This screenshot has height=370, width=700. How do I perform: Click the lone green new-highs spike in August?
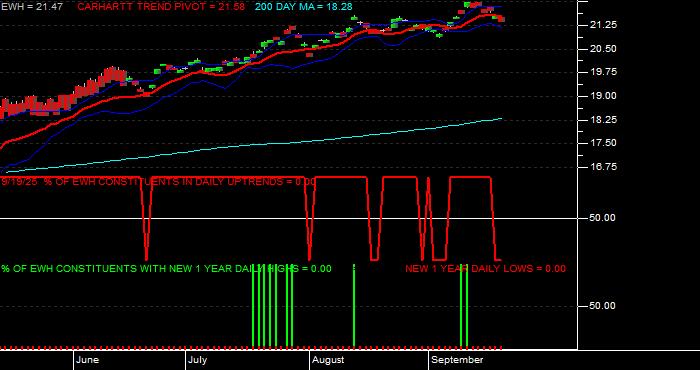point(354,306)
